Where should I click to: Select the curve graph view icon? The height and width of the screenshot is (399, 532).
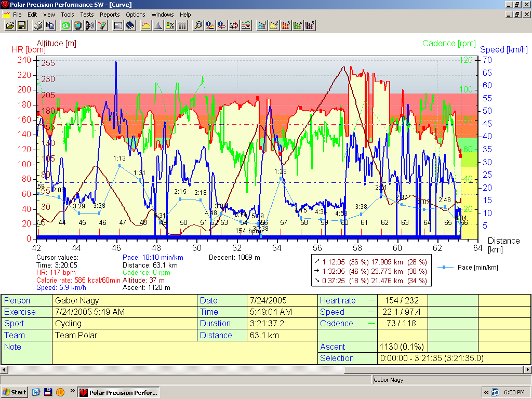(x=146, y=25)
